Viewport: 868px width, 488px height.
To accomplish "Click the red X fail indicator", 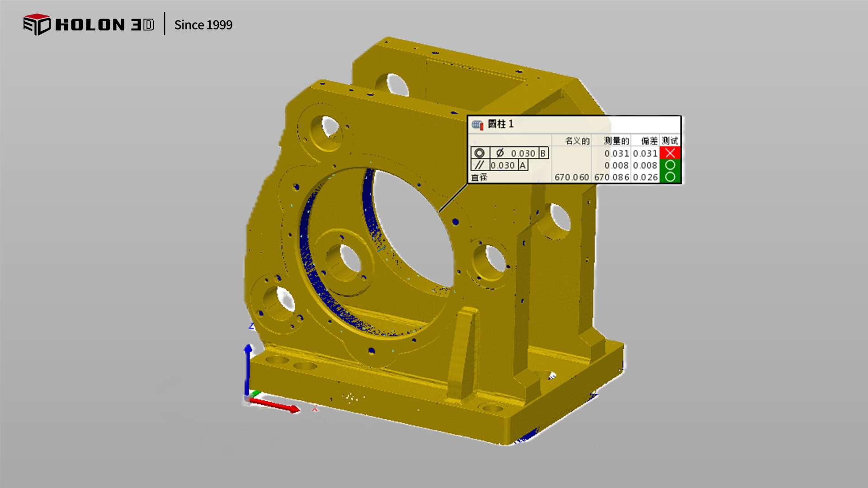I will click(x=670, y=153).
